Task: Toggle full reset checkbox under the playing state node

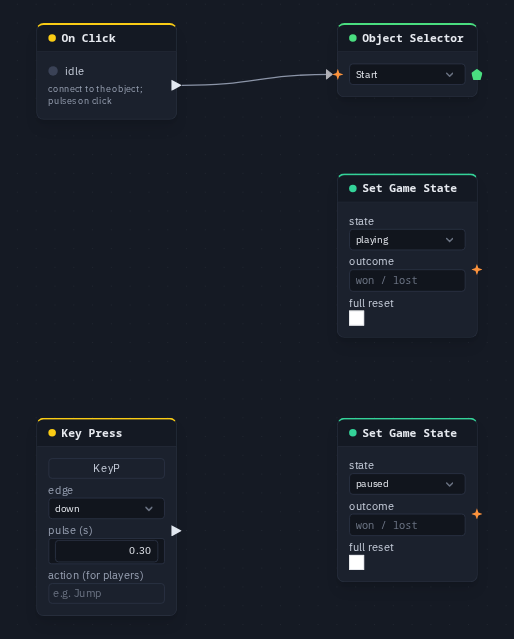Action: click(x=357, y=318)
